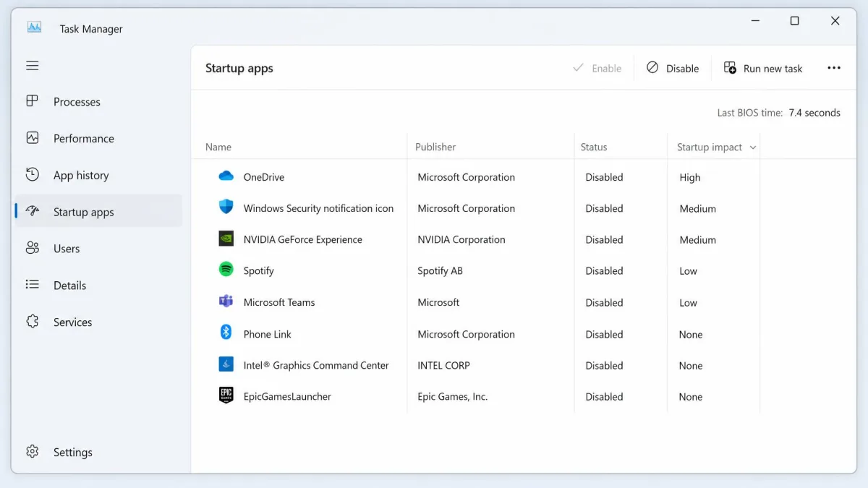Screen dimensions: 868x488
Task: Sort by Startup impact header text
Action: click(710, 147)
